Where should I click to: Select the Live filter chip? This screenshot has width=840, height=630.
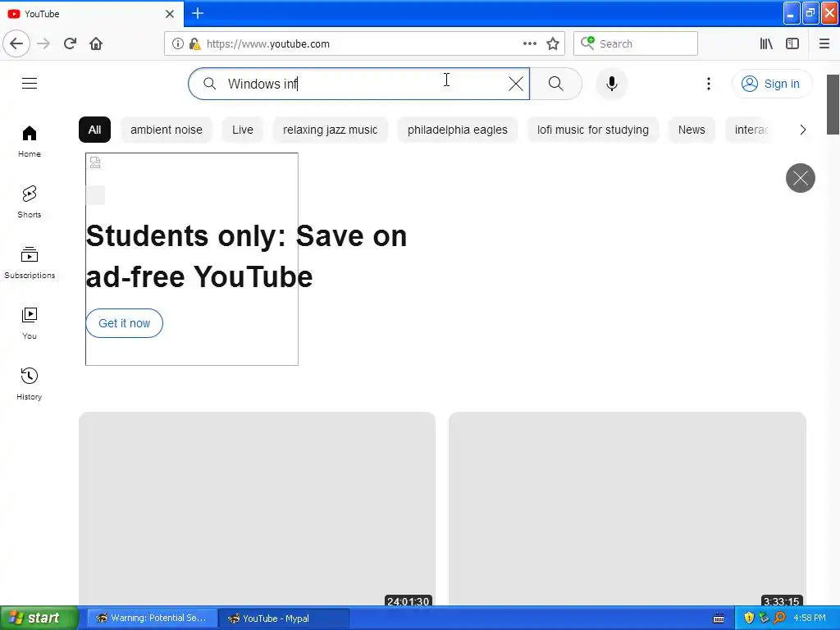[243, 130]
